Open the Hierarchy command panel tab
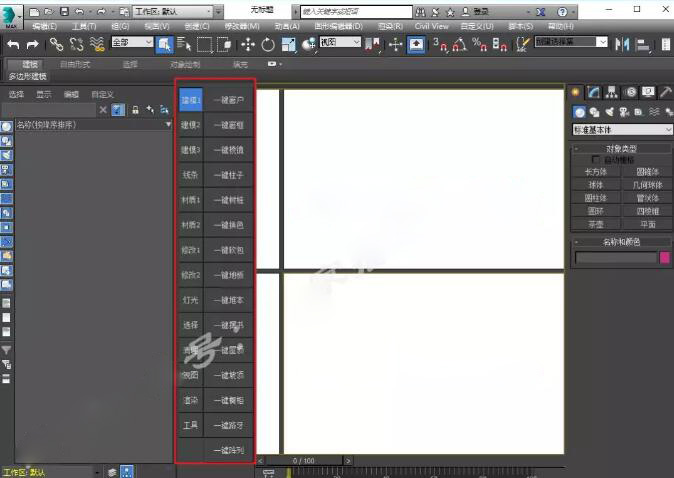The image size is (674, 478). pos(611,92)
